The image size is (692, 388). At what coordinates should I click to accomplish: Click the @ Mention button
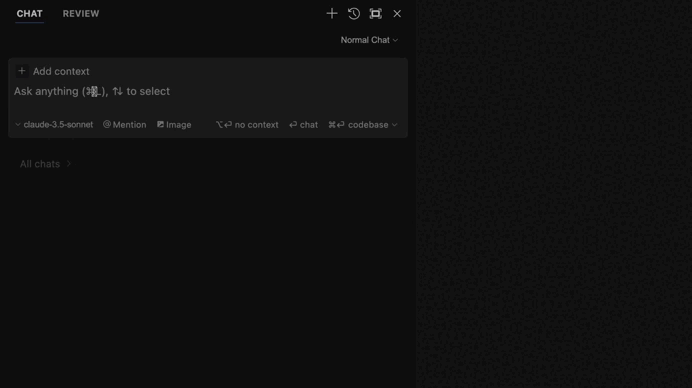pyautogui.click(x=124, y=125)
